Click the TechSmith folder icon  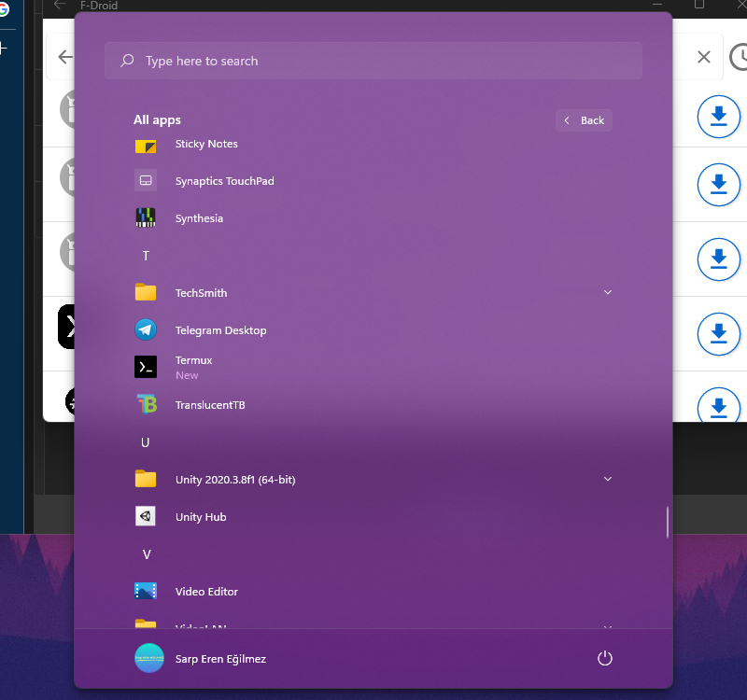[146, 292]
